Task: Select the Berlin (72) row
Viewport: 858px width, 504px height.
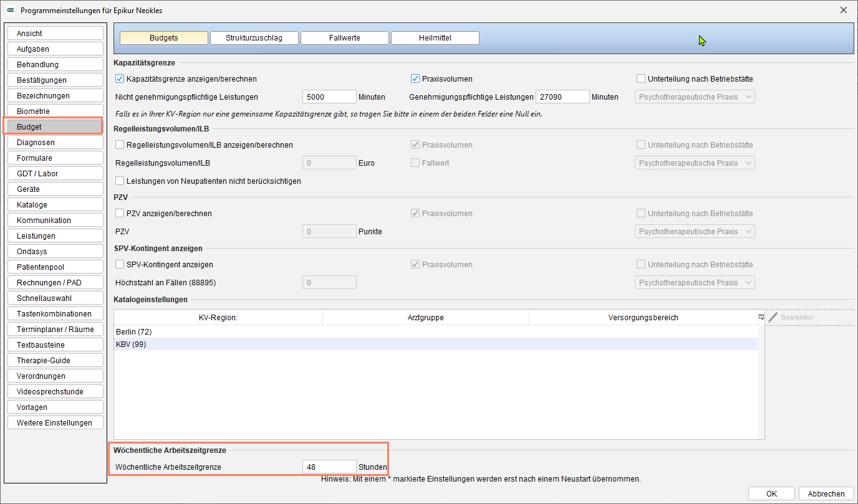Action: pos(436,332)
